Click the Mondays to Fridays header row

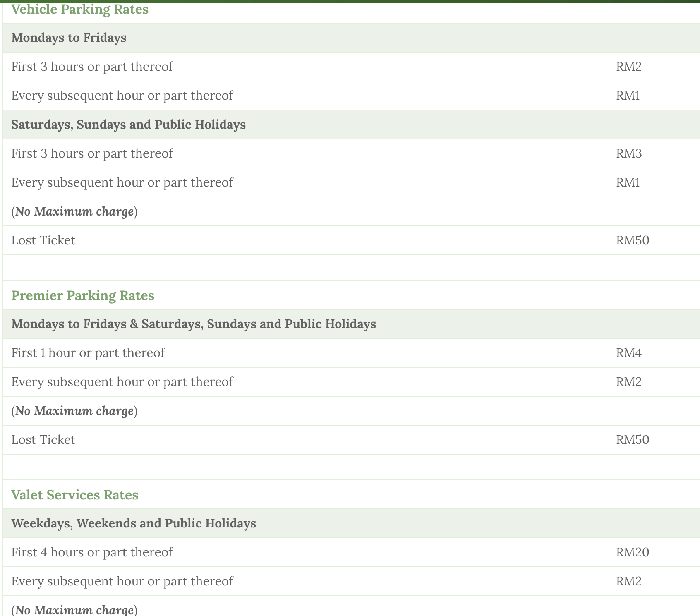69,38
